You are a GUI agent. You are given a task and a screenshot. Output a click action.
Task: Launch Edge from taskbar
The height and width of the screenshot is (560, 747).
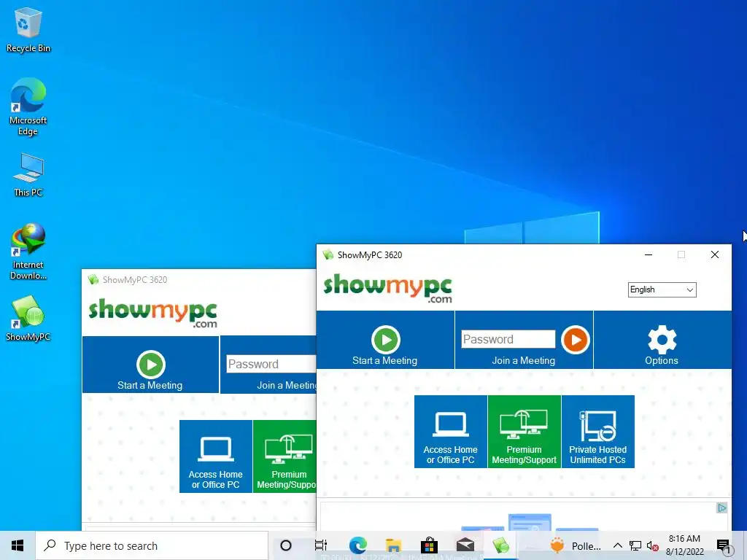pyautogui.click(x=357, y=545)
